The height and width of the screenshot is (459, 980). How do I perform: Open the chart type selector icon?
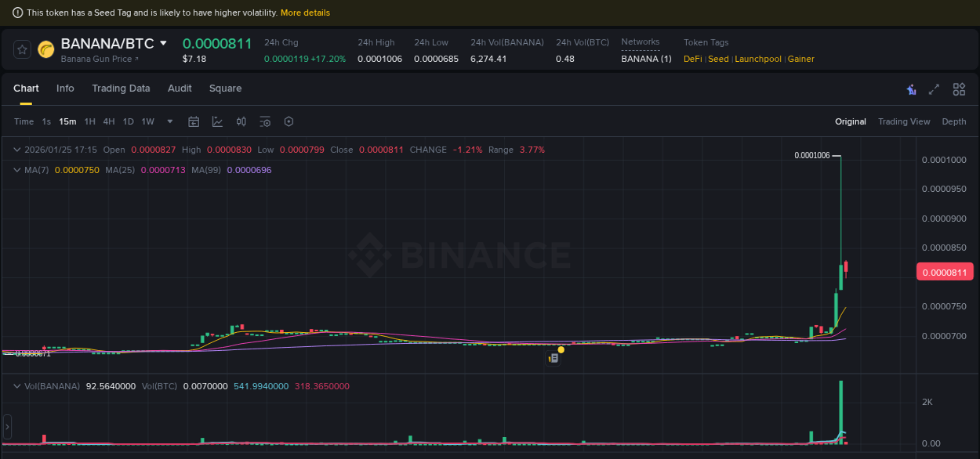pos(217,121)
